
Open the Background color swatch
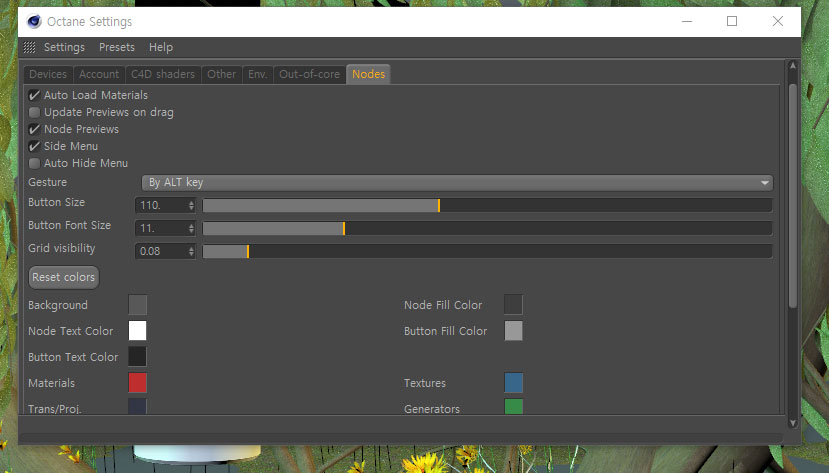coord(137,305)
